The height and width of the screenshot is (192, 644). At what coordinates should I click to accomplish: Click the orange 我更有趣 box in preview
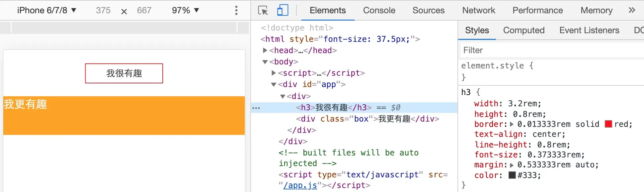click(124, 116)
